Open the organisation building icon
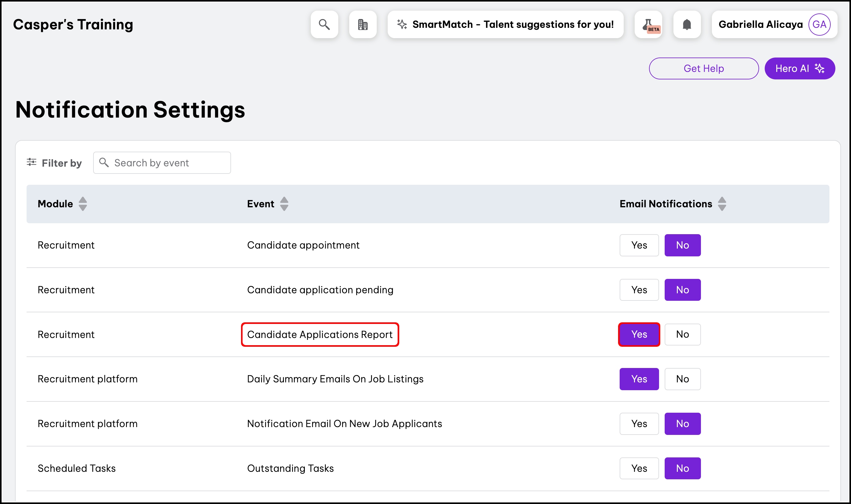Image resolution: width=851 pixels, height=504 pixels. (x=363, y=24)
